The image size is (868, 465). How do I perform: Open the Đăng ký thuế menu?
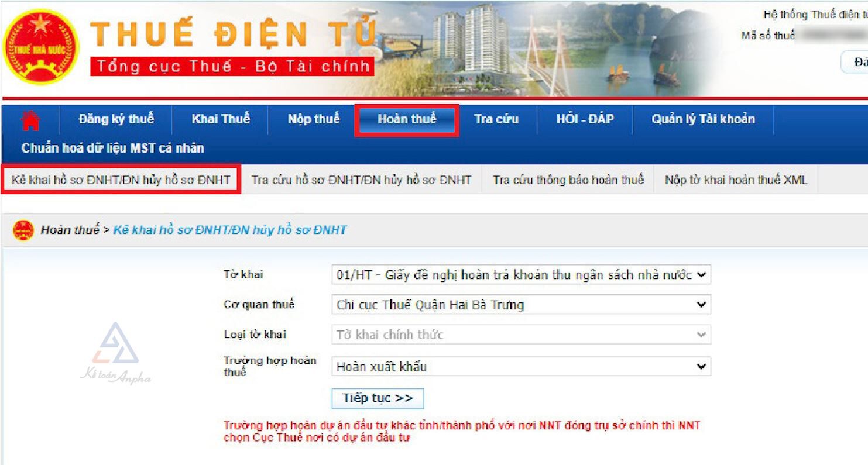coord(117,119)
